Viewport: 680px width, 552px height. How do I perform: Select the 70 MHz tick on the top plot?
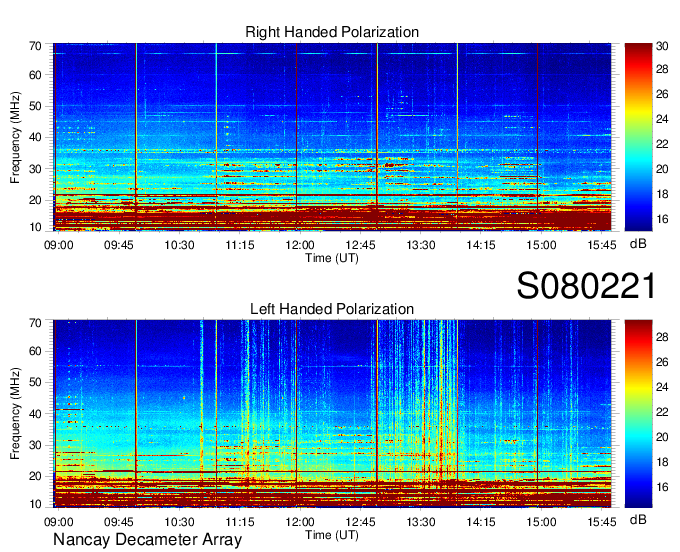(x=35, y=46)
